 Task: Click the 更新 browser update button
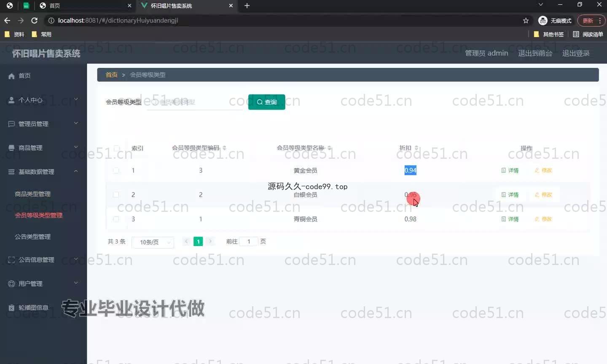coord(591,21)
